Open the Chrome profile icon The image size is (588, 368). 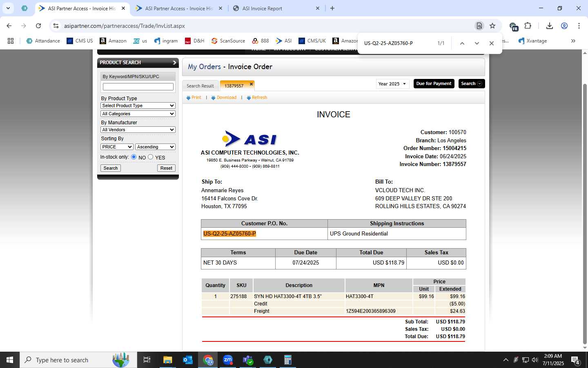click(564, 26)
